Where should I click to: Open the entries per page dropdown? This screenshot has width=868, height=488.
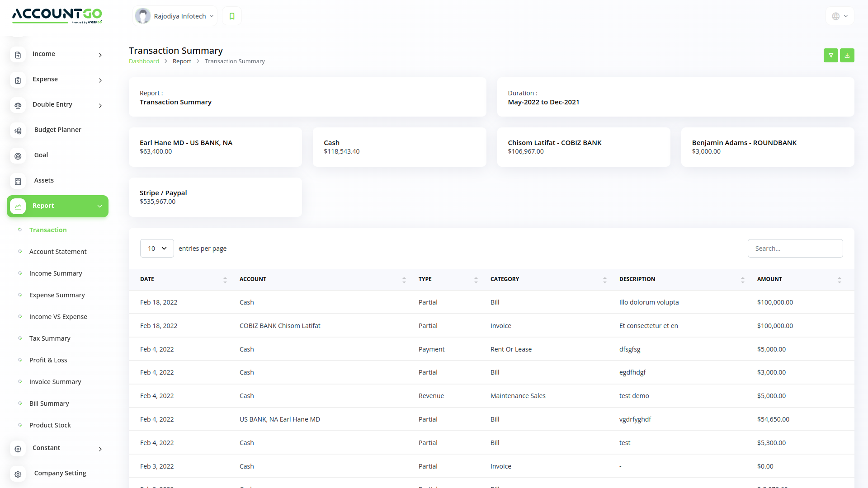coord(156,248)
